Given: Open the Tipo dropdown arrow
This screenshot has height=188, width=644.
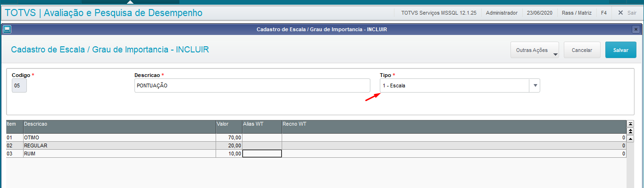Looking at the screenshot, I should [535, 85].
